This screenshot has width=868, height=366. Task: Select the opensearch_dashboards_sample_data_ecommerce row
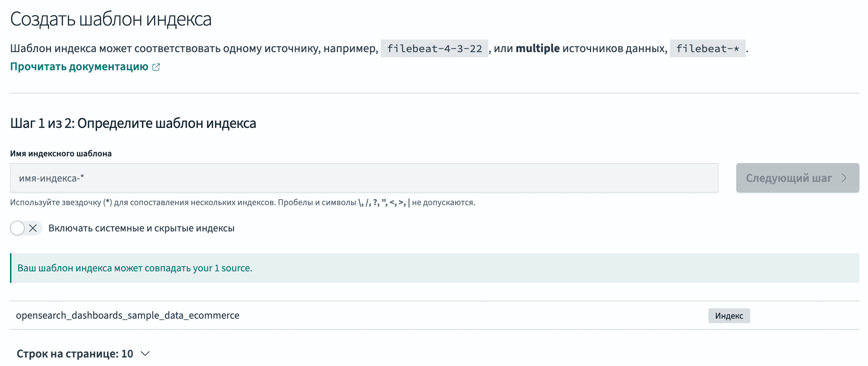click(127, 315)
